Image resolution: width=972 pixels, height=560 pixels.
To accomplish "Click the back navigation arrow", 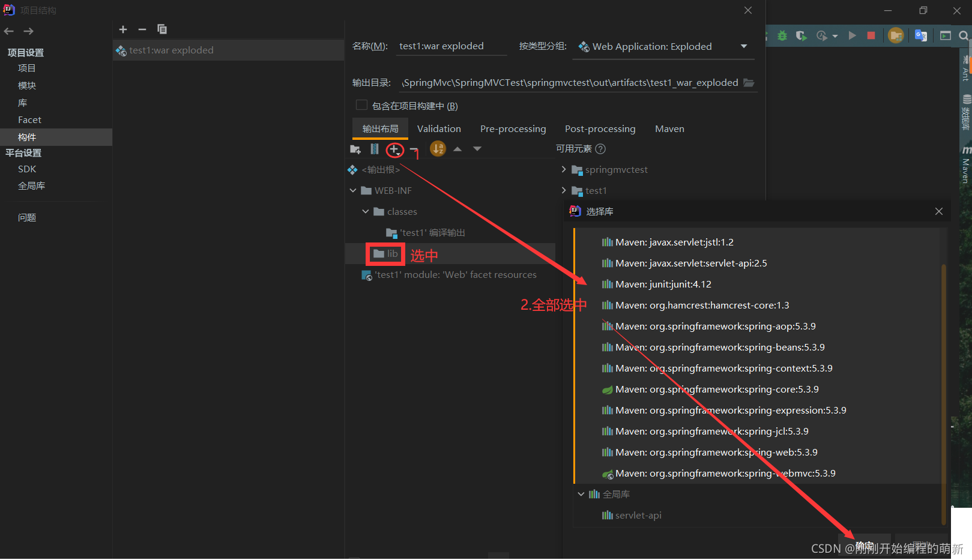I will click(x=9, y=31).
